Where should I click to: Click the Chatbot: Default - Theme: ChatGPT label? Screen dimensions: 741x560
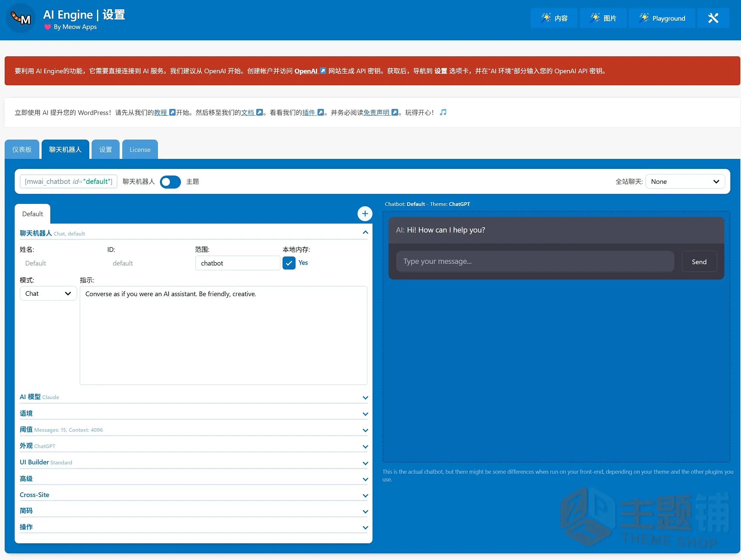coord(427,204)
